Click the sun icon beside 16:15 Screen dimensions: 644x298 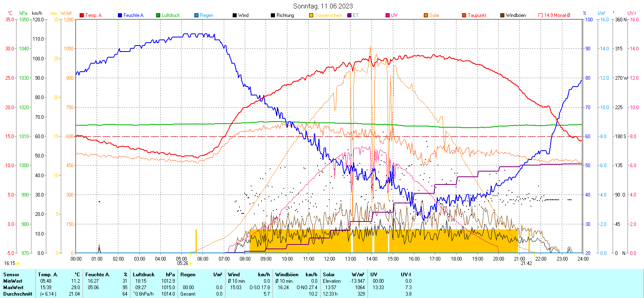(x=18, y=263)
